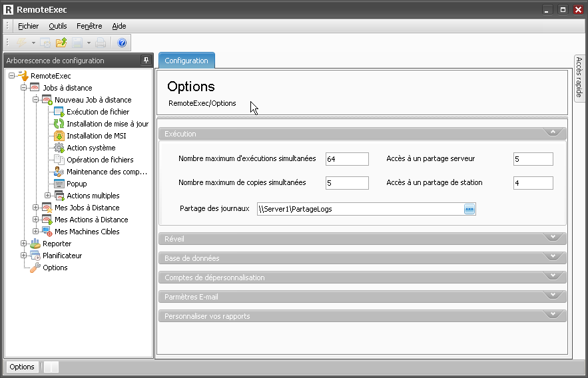Open the Aide menu

pos(119,26)
